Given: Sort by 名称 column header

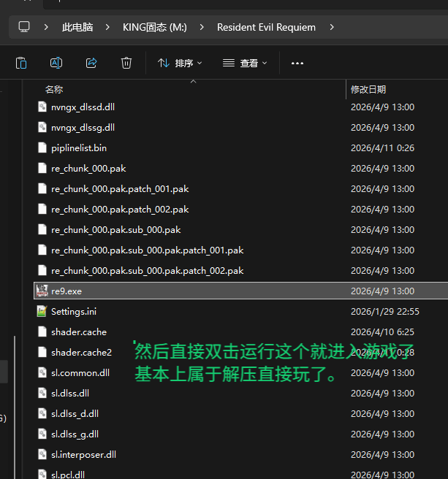Looking at the screenshot, I should (x=54, y=89).
